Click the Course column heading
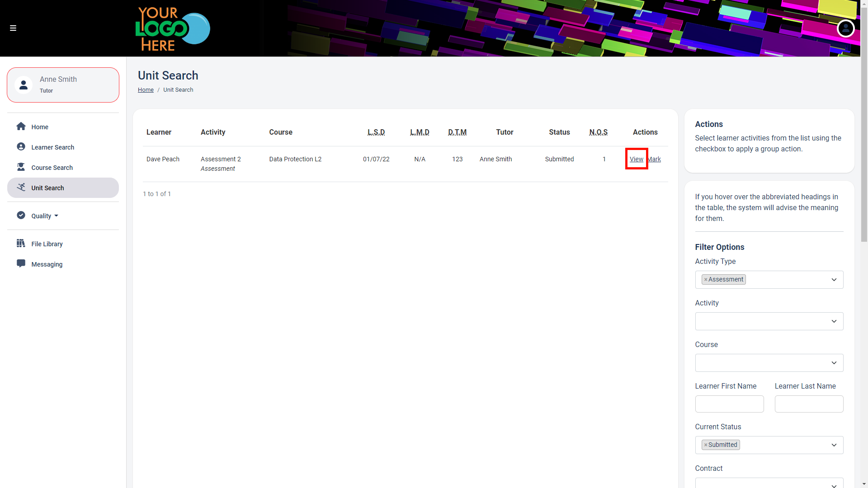Screen dimensions: 868x488 pos(281,132)
